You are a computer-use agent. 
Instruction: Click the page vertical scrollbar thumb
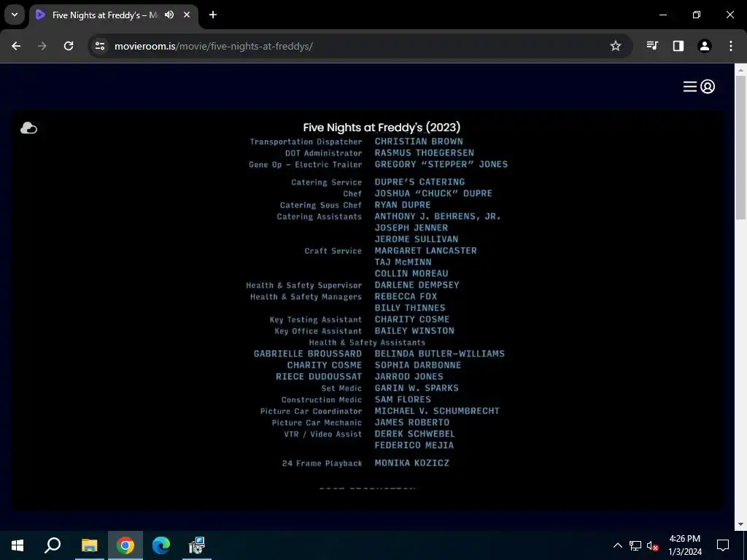740,147
